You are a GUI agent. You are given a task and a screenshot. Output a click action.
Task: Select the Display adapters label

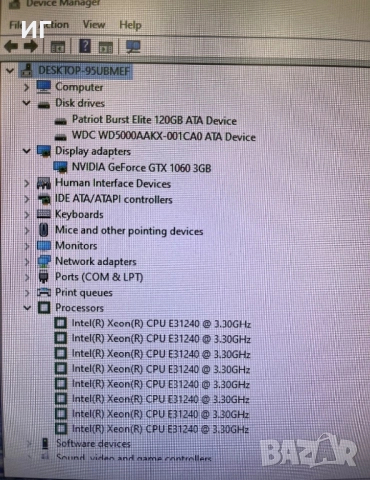pyautogui.click(x=93, y=151)
